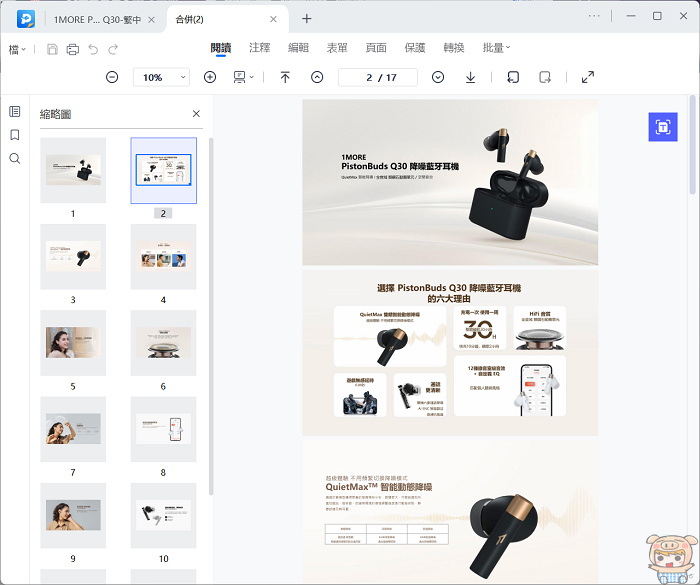Rotate the page clockwise

(x=545, y=77)
